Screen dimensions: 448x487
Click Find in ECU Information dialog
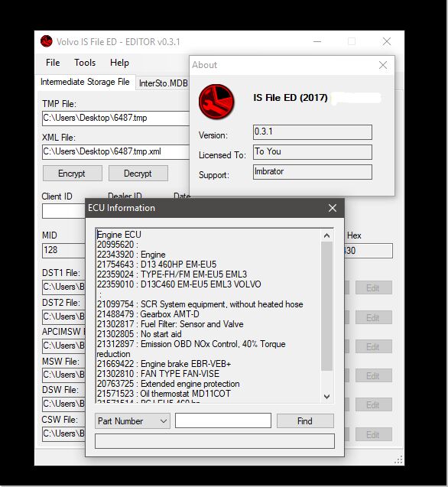(305, 420)
